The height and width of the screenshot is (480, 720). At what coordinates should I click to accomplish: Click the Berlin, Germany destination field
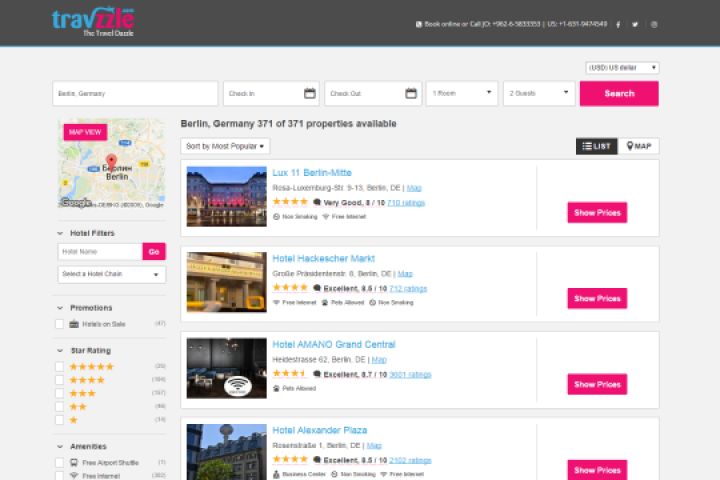135,93
